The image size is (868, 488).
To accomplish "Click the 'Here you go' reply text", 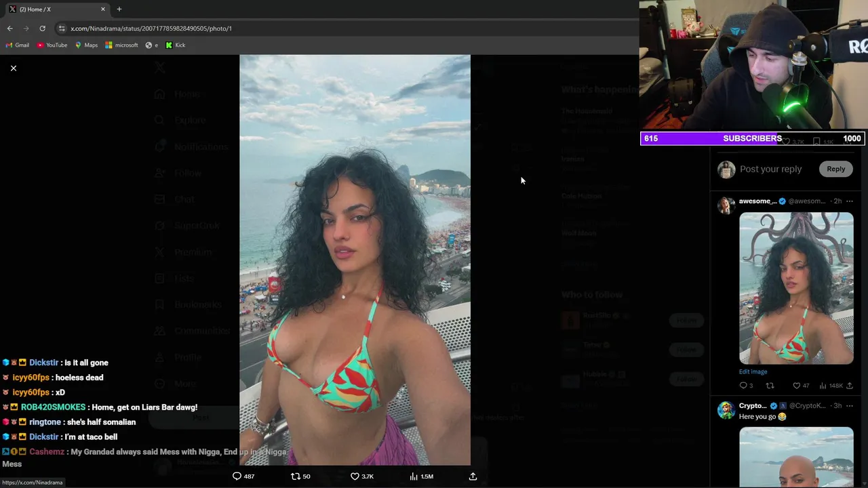I will coord(763,417).
